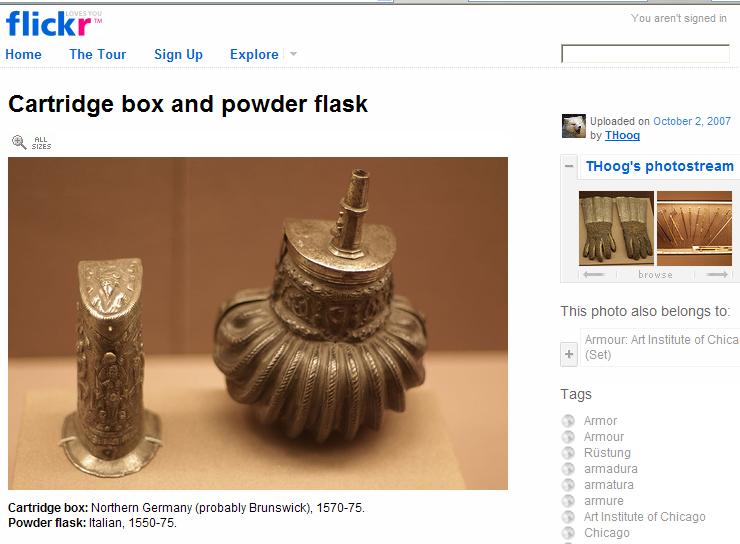The height and width of the screenshot is (544, 740).
Task: Open the swords thumbnail in photostream
Action: (x=694, y=228)
